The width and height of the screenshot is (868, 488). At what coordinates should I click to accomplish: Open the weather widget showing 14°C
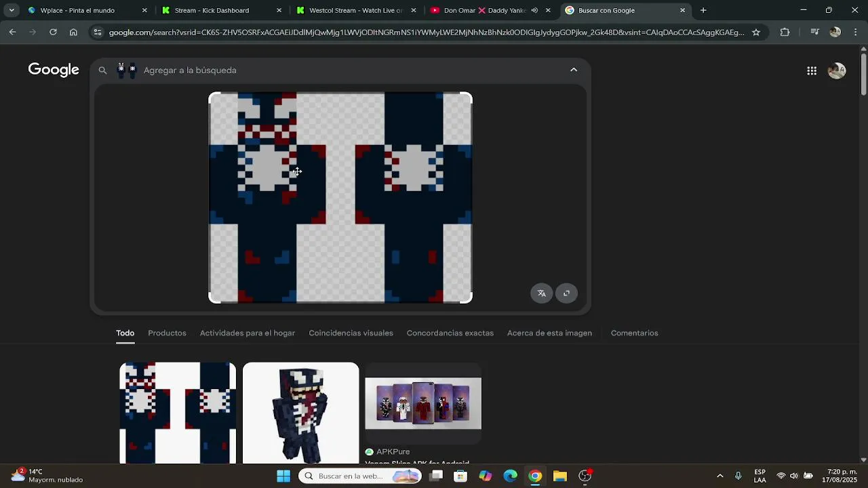click(47, 476)
